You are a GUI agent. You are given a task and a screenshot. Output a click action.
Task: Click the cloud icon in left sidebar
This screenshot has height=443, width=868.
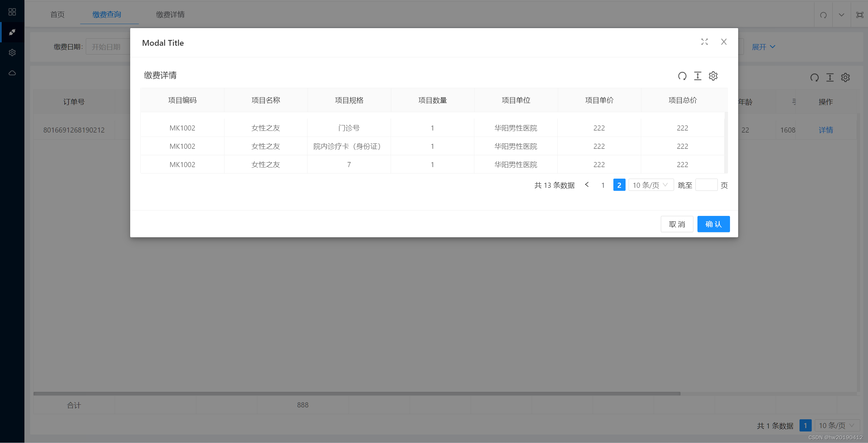coord(12,73)
